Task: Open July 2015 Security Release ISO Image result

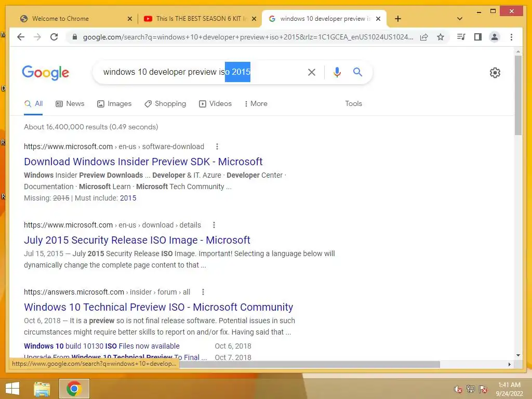Action: (137, 240)
